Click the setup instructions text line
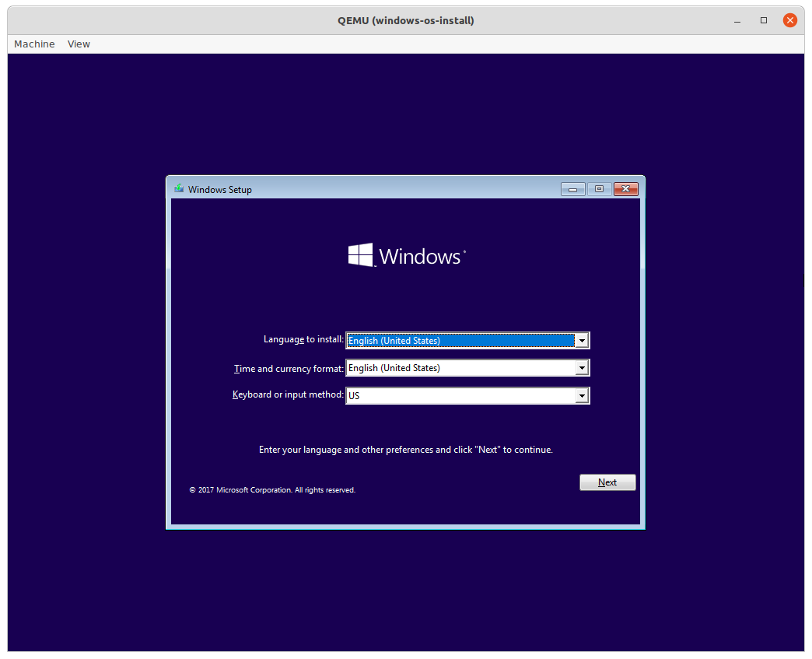 (x=406, y=449)
